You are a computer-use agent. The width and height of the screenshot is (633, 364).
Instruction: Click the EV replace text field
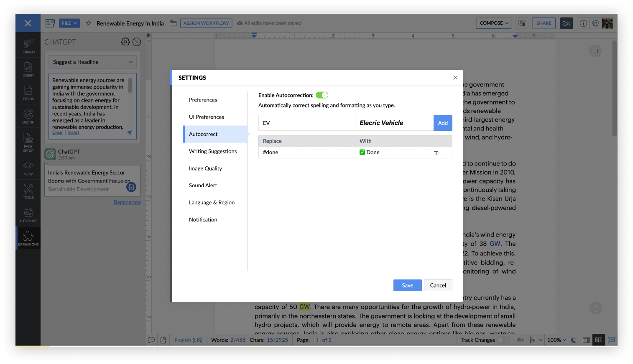click(306, 123)
